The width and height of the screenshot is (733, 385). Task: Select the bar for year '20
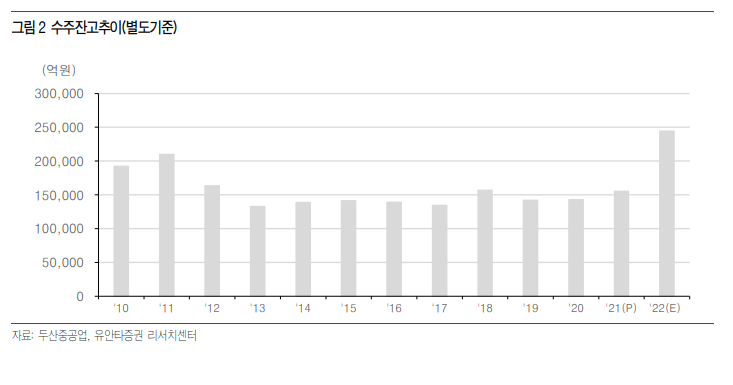(576, 248)
